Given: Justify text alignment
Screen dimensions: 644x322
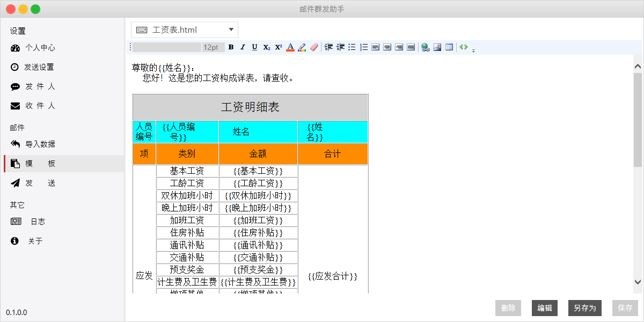Looking at the screenshot, I should [x=411, y=47].
